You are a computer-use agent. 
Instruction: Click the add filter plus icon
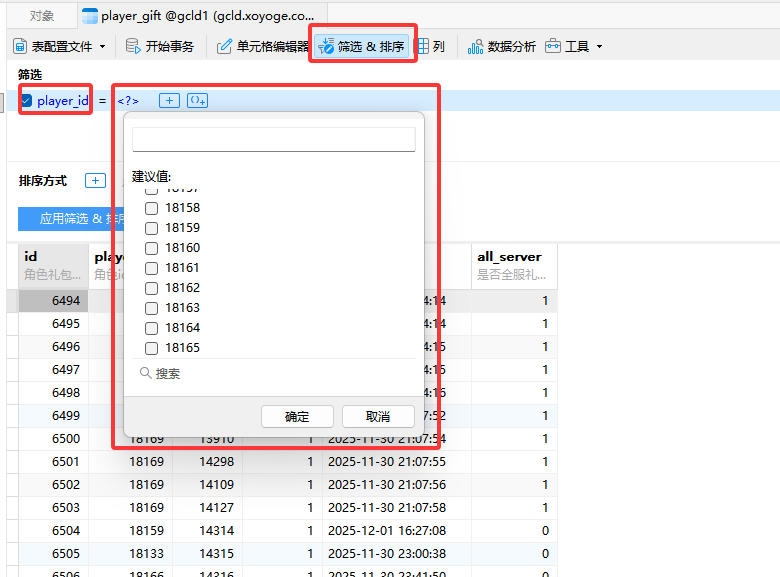[170, 100]
